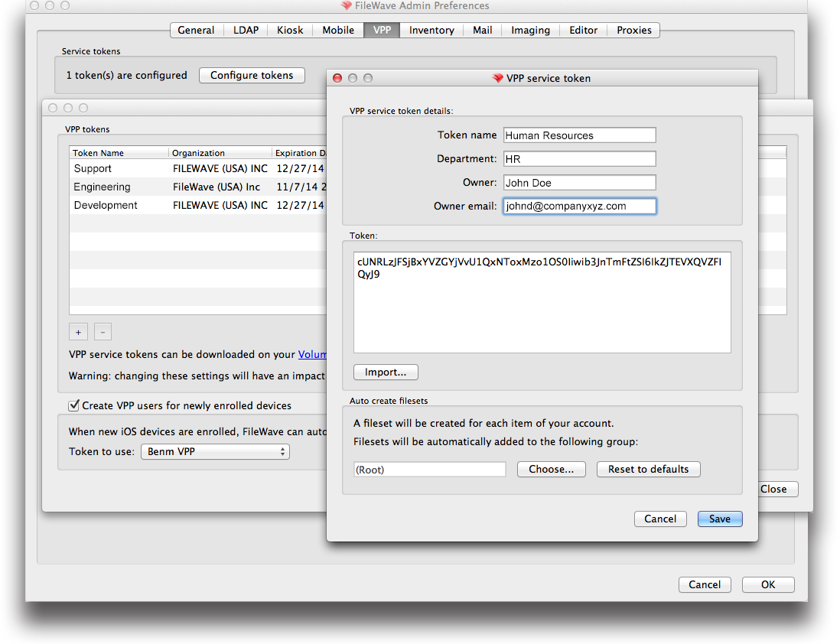
Task: Select the VPP tab
Action: click(382, 30)
